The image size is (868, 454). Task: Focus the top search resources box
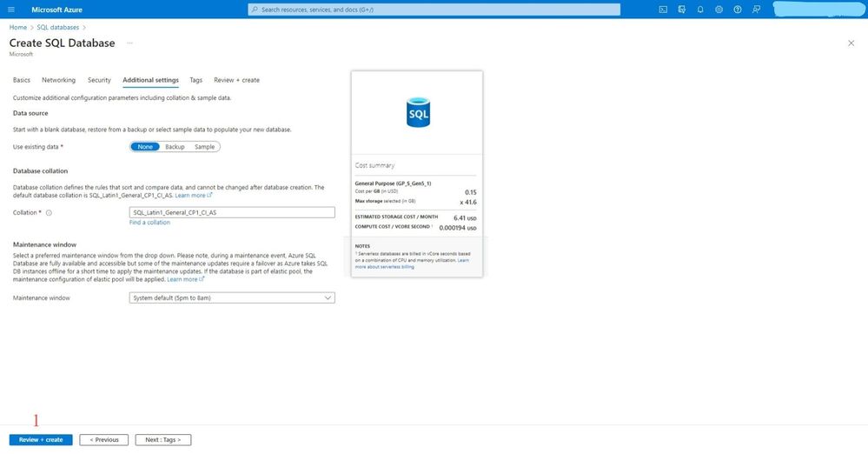(x=434, y=10)
